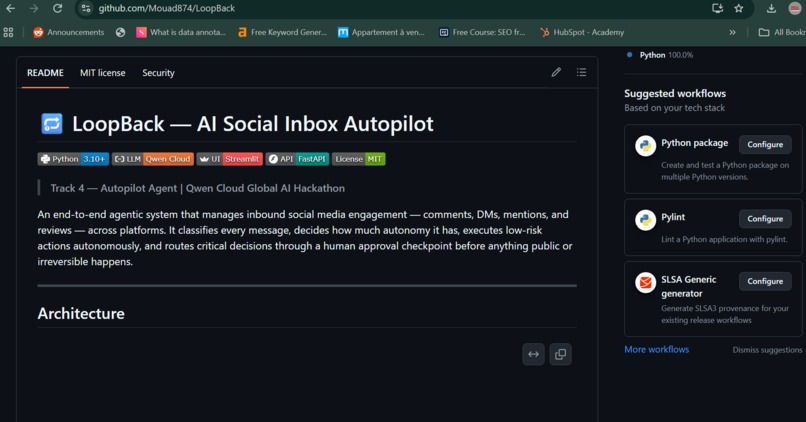The height and width of the screenshot is (422, 806).
Task: Click the UI Streamlit badge
Action: coord(229,159)
